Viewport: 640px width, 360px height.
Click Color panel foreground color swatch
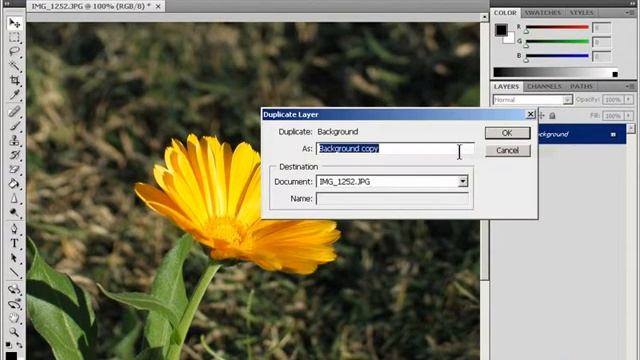[x=501, y=30]
